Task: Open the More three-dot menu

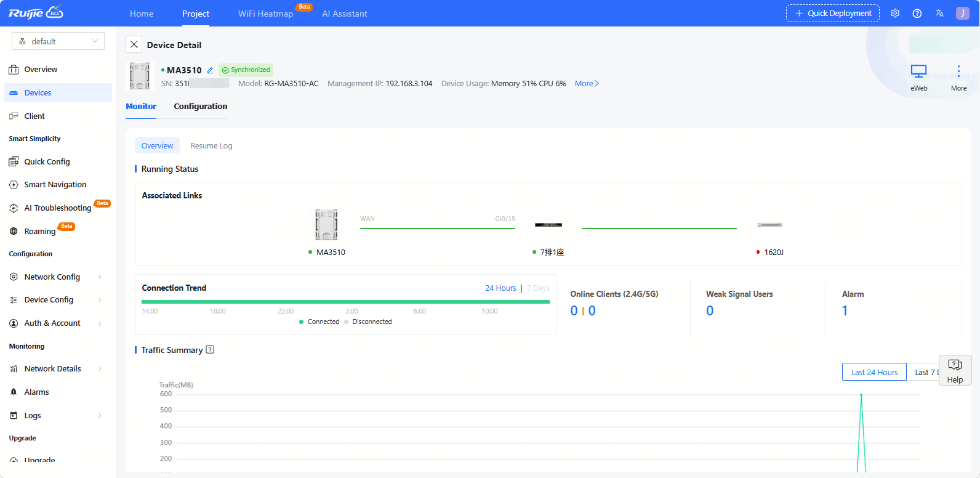Action: click(958, 71)
